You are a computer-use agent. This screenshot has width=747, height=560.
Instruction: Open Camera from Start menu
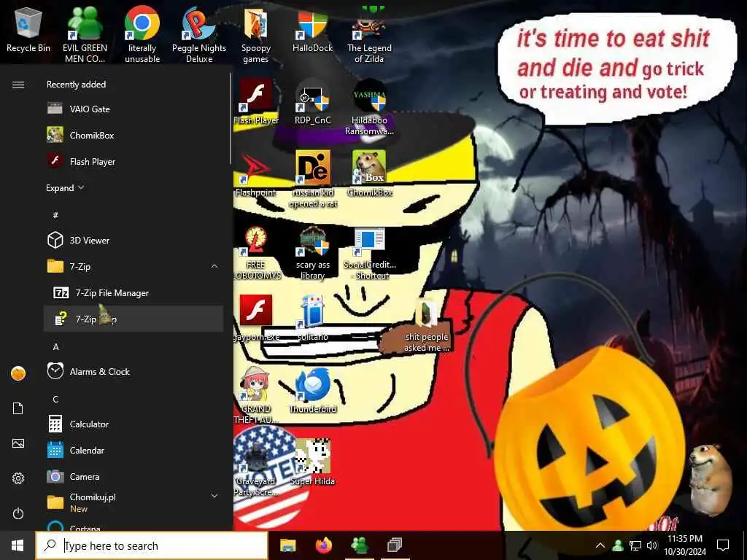point(133,476)
